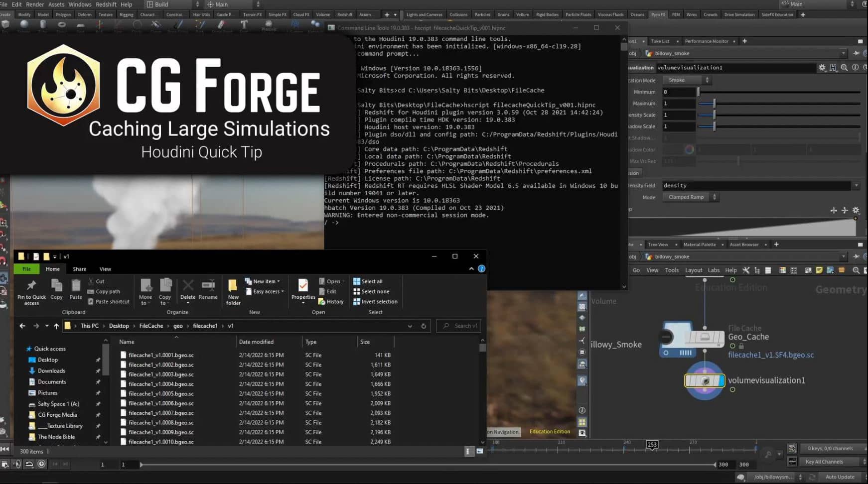This screenshot has width=868, height=484.
Task: Click the Shadow Color swatch in the parameters
Action: point(689,149)
